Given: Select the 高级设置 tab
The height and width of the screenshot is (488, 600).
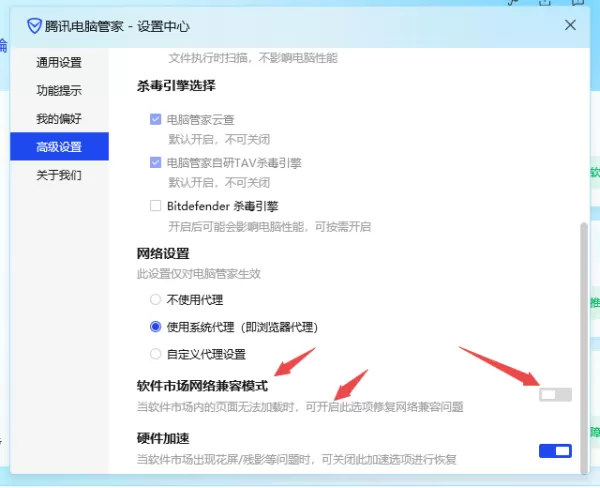Looking at the screenshot, I should [59, 147].
